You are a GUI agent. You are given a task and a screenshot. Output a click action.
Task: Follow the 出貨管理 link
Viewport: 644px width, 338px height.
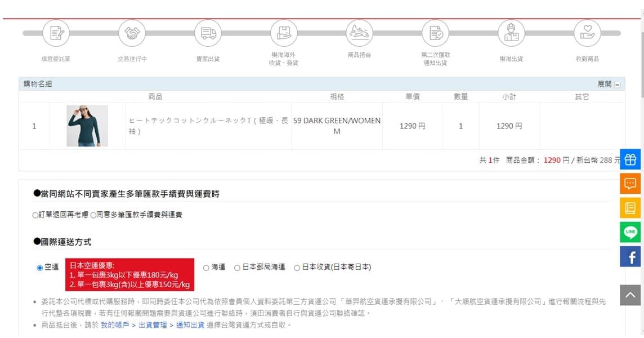[x=153, y=325]
